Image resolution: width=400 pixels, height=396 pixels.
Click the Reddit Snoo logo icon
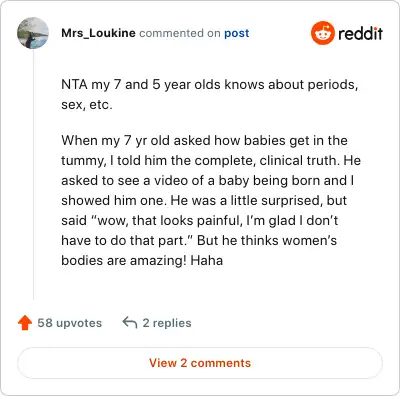pos(322,33)
